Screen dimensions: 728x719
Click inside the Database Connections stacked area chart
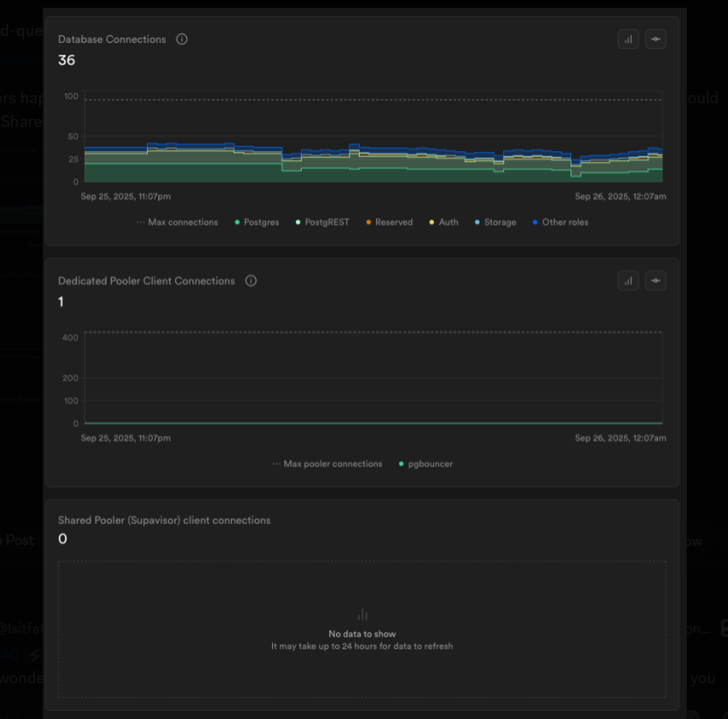click(x=350, y=166)
